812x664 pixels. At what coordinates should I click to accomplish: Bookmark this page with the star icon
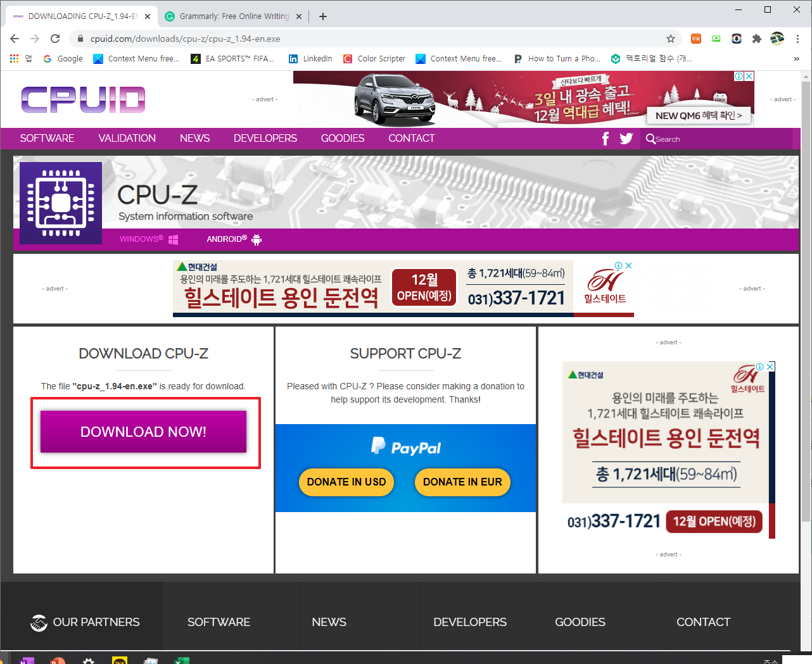pos(671,39)
